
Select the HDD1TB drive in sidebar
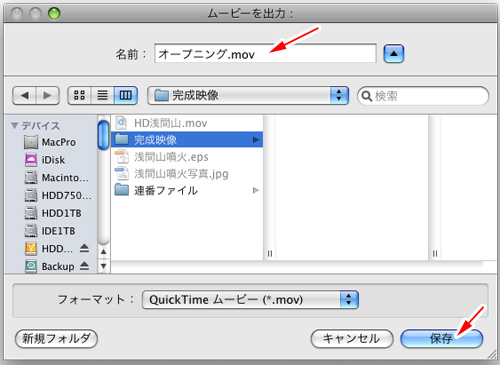[x=50, y=213]
